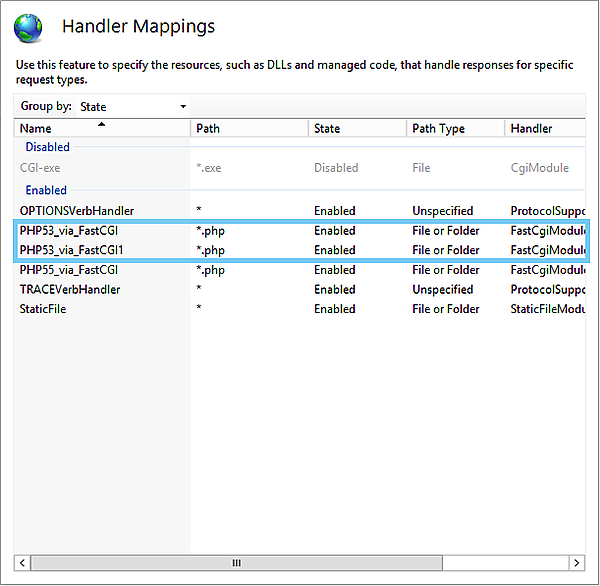Viewport: 600px width, 586px height.
Task: Collapse the Disabled group heading
Action: (47, 147)
